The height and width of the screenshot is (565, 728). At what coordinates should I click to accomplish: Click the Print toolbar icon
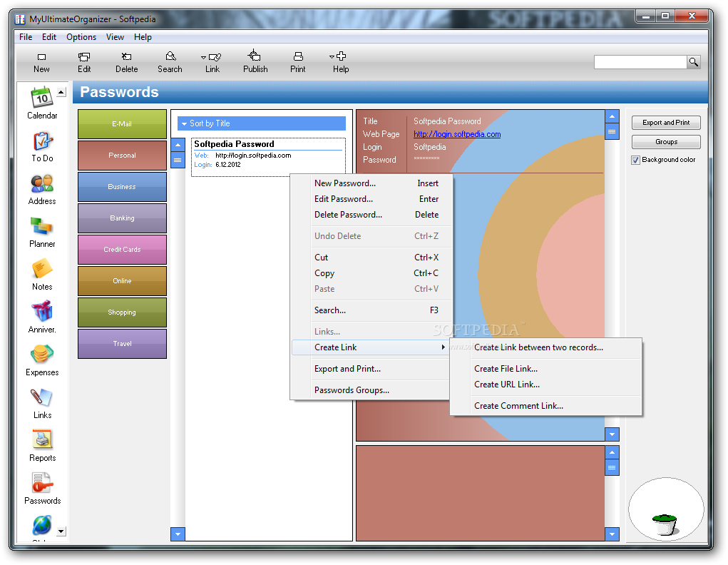(x=298, y=56)
